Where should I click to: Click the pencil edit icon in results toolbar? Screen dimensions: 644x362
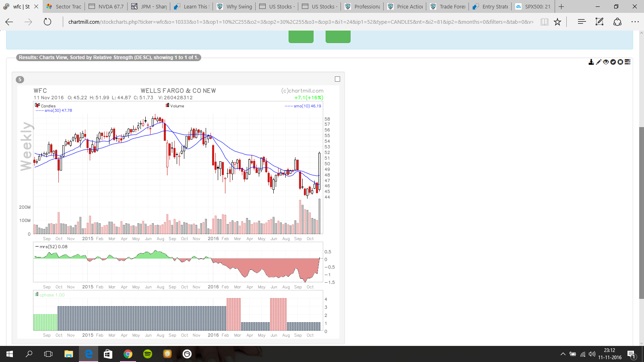point(599,62)
